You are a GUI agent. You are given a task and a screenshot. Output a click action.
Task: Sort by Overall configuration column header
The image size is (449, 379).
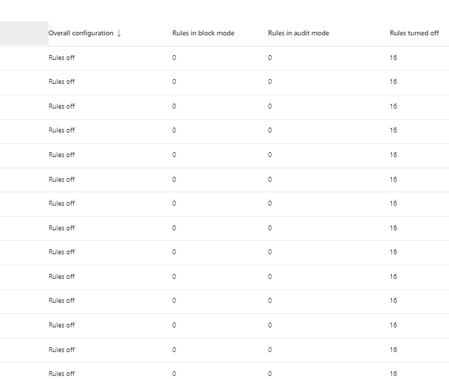tap(81, 33)
